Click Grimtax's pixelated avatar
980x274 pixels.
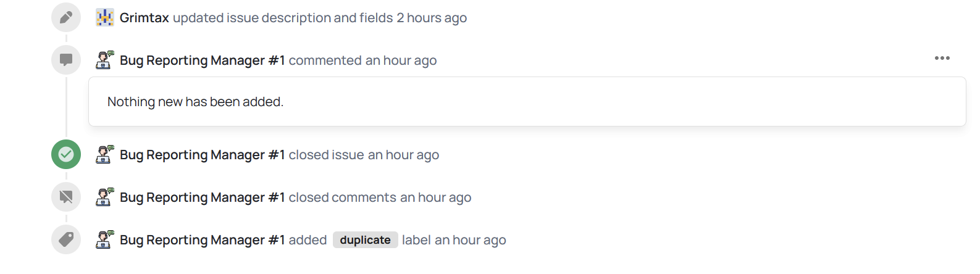[105, 17]
